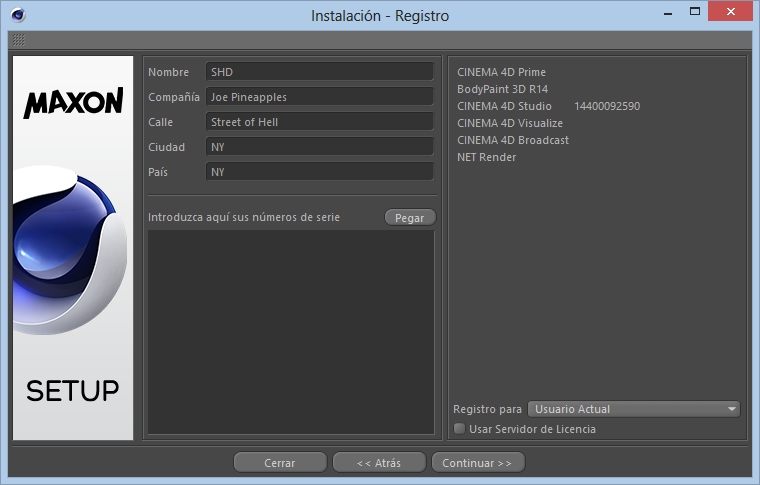Select BodyPaint 3D R14 entry
The height and width of the screenshot is (485, 760).
pos(502,89)
